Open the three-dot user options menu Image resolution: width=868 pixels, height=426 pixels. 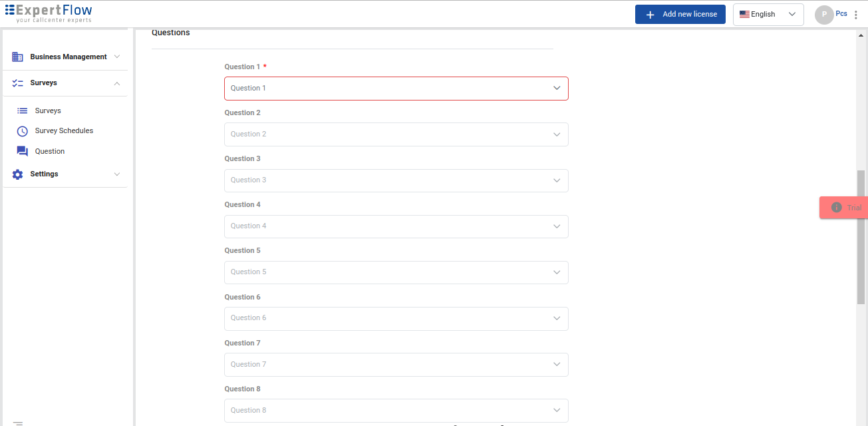856,15
